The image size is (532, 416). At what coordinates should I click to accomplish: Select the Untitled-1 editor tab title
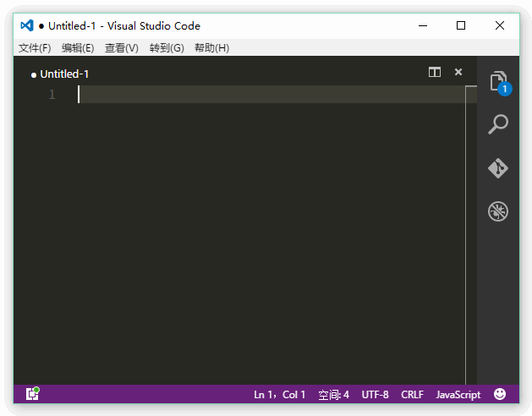click(x=64, y=74)
